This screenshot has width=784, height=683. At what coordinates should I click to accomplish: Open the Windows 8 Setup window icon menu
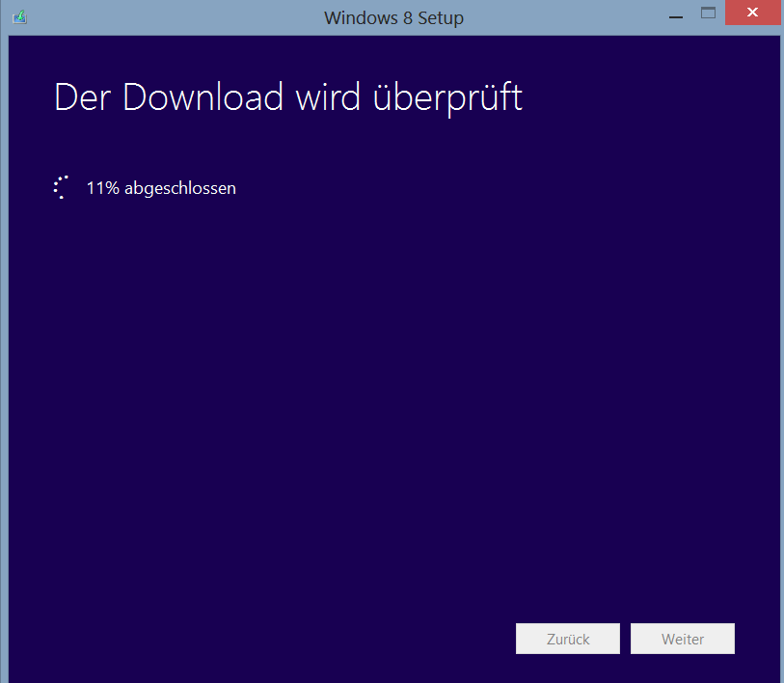pos(19,17)
